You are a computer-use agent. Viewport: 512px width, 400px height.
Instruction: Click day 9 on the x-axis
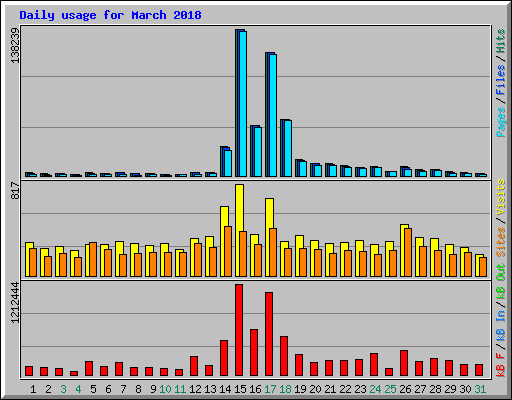tap(153, 389)
